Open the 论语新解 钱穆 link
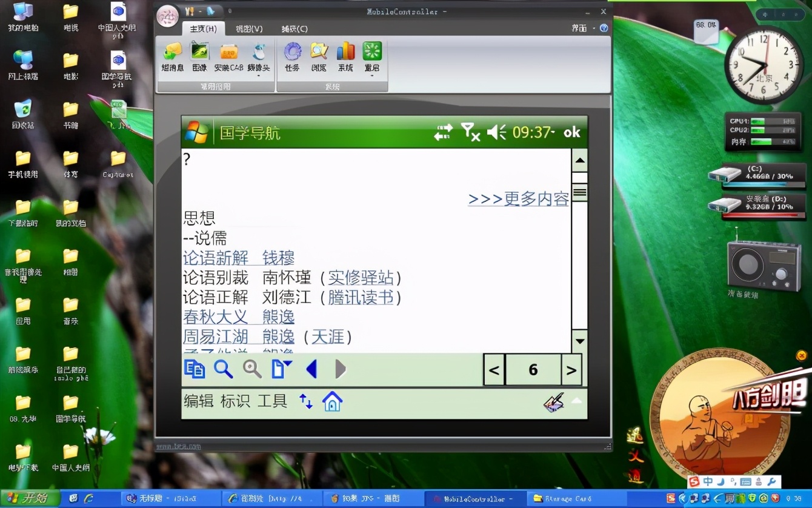This screenshot has height=508, width=812. click(239, 258)
